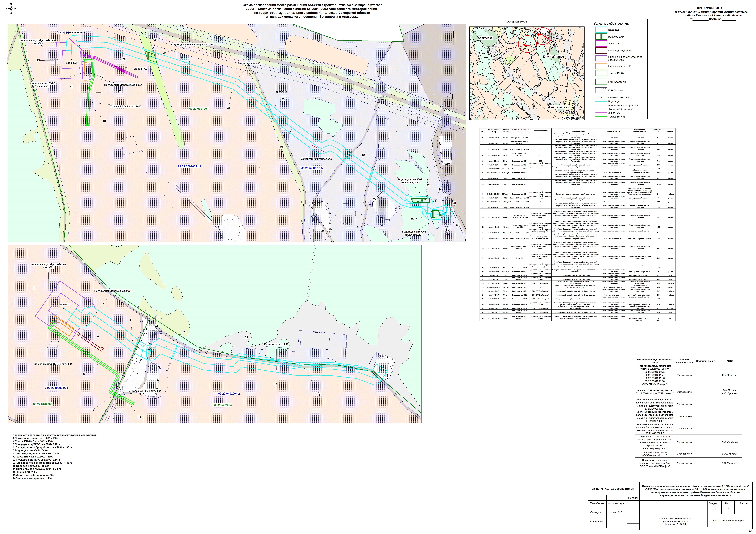Click cadastral label '63:22:0501001:36'
This screenshot has width=756, height=534.
(x=311, y=168)
